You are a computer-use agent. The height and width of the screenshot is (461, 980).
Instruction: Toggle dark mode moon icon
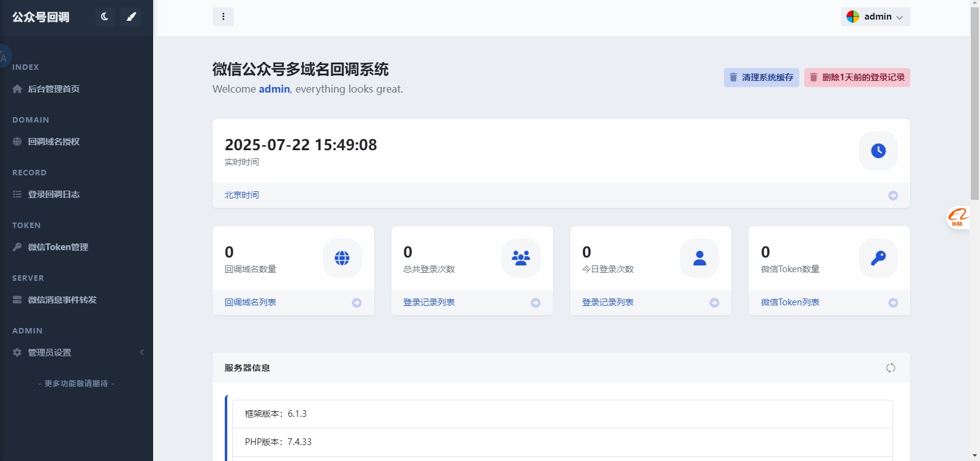105,17
